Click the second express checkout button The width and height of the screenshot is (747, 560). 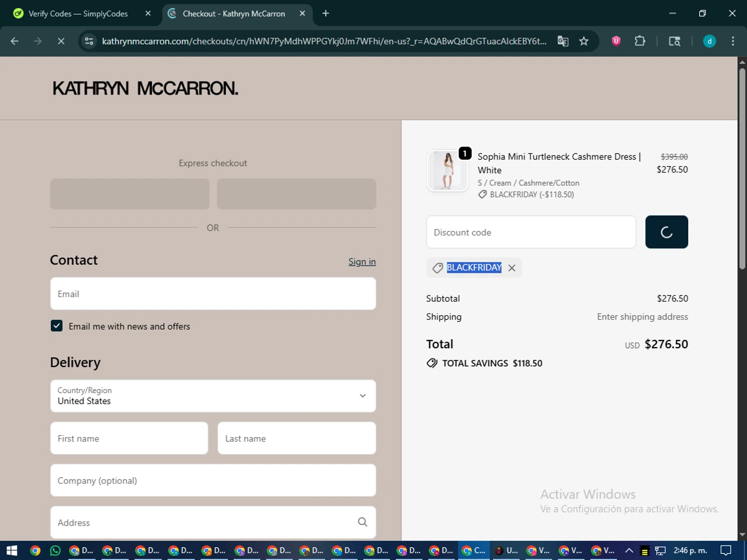point(296,194)
